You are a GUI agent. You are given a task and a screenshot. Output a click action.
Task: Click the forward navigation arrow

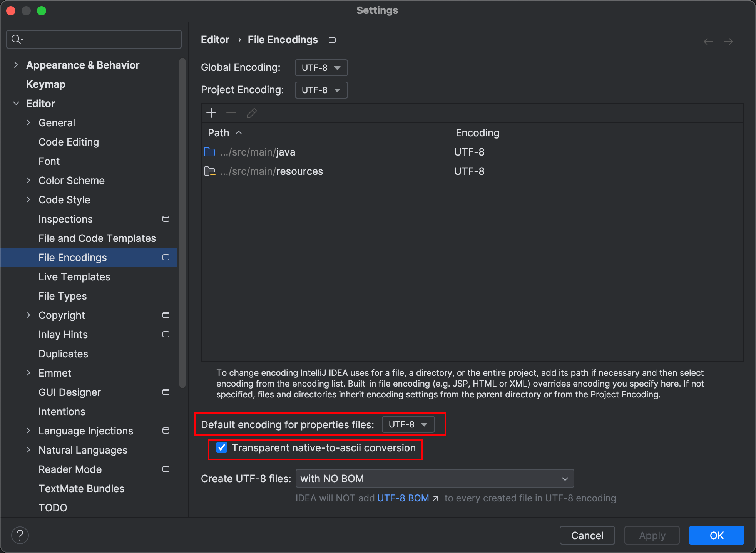(728, 41)
